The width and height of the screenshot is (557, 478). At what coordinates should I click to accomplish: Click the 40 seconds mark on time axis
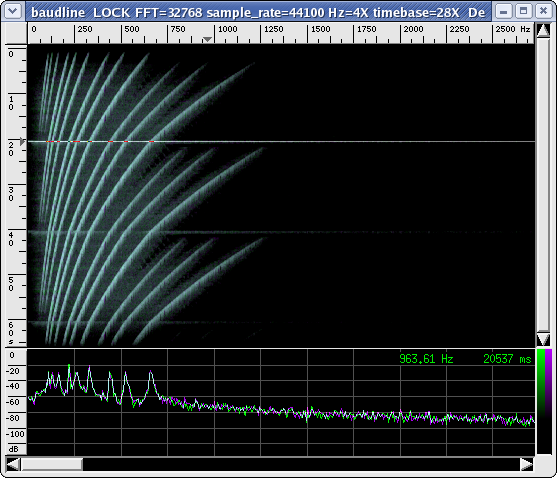[x=11, y=239]
